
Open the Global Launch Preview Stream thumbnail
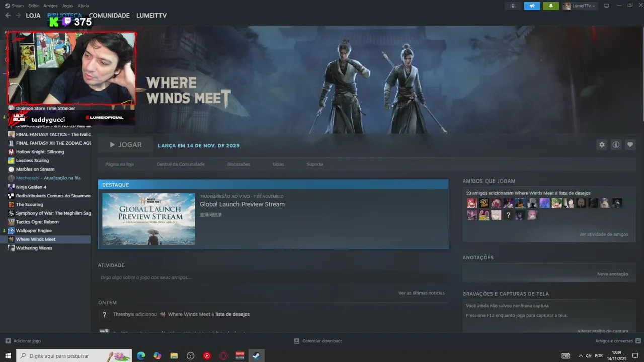(148, 219)
